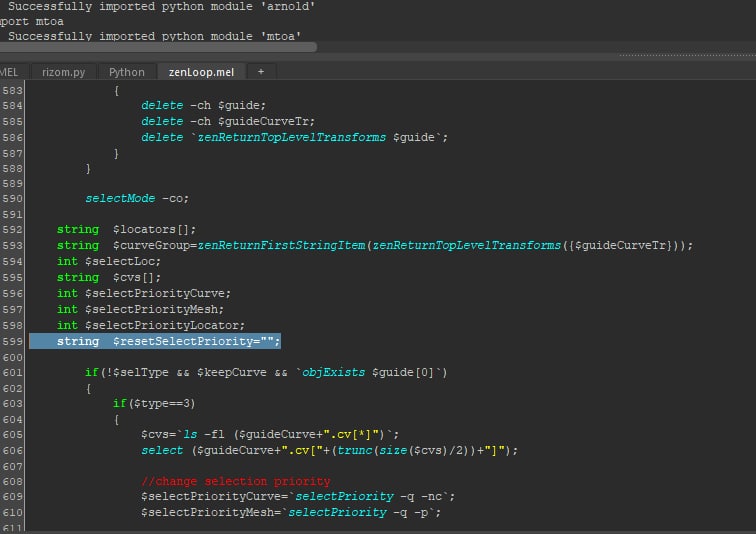
Task: Click 'delete `zenReturnTopLevelTransforms $guide`' line
Action: [x=294, y=137]
